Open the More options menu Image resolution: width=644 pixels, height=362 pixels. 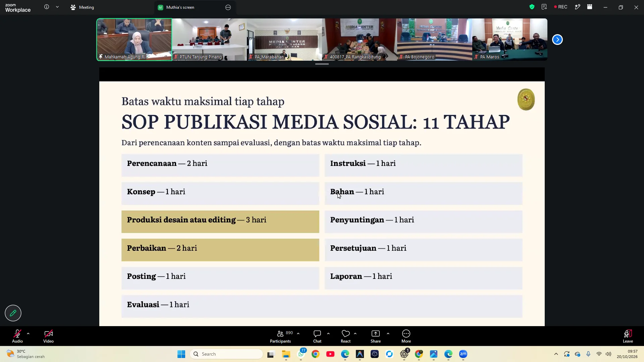406,336
